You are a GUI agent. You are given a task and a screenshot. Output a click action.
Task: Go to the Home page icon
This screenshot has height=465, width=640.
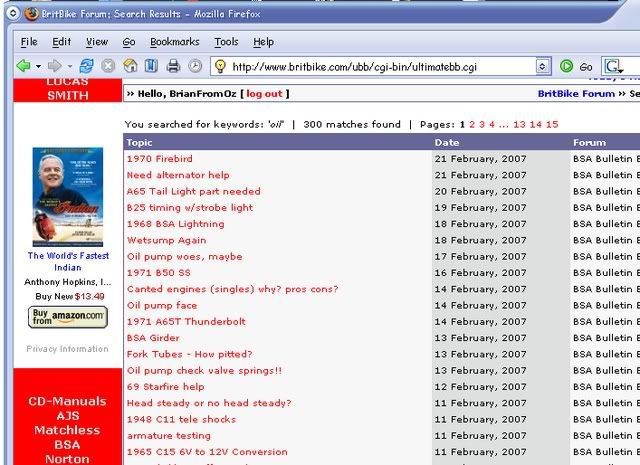tap(130, 66)
